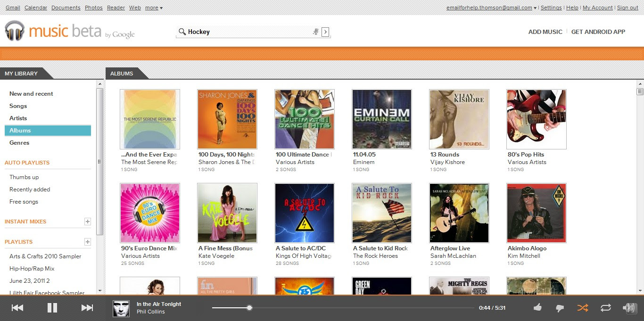Skip to the next track
644x321 pixels.
[x=87, y=308]
